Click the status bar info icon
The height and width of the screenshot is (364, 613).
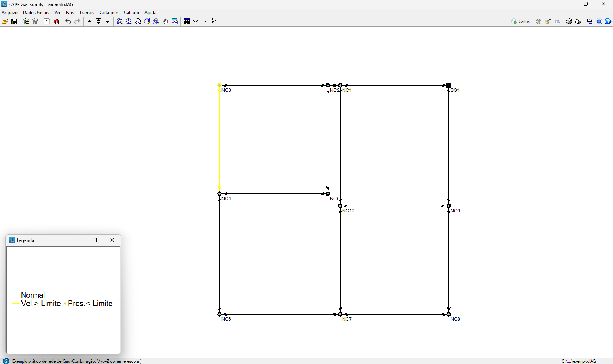[6, 361]
